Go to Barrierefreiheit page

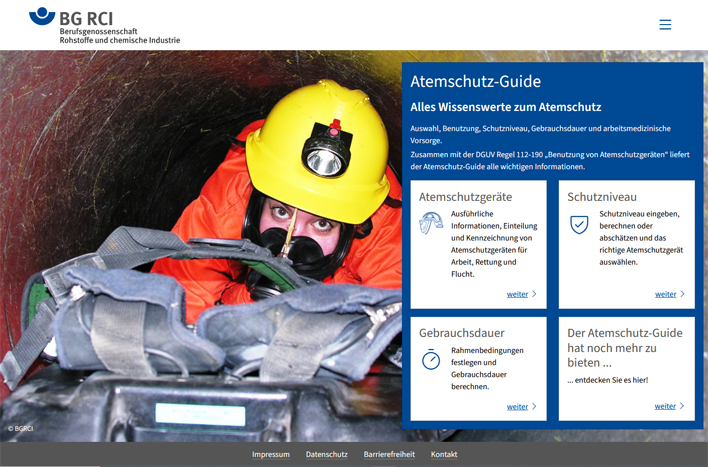(389, 454)
